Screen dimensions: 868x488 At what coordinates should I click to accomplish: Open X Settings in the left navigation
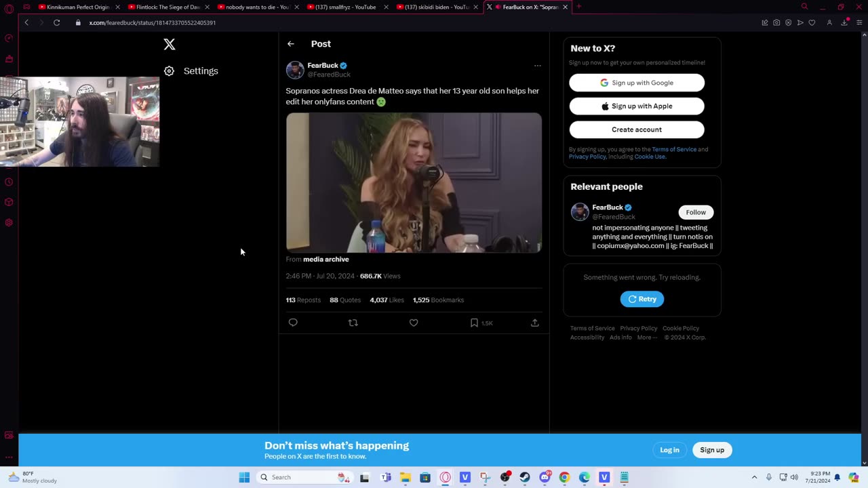[x=191, y=71]
